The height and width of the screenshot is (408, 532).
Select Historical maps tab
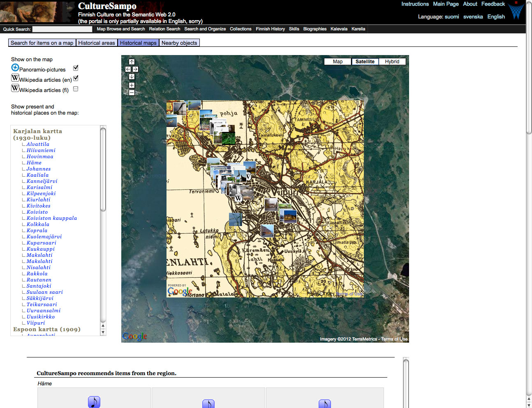138,43
